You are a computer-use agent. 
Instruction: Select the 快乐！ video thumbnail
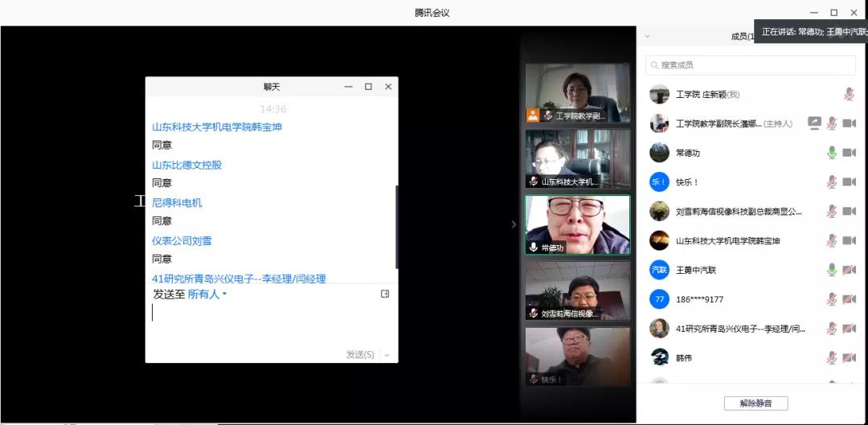[577, 357]
